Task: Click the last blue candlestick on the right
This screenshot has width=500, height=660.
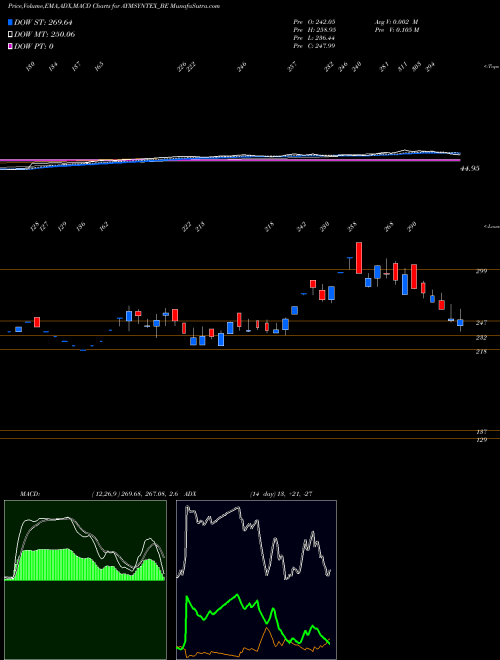Action: 460,322
